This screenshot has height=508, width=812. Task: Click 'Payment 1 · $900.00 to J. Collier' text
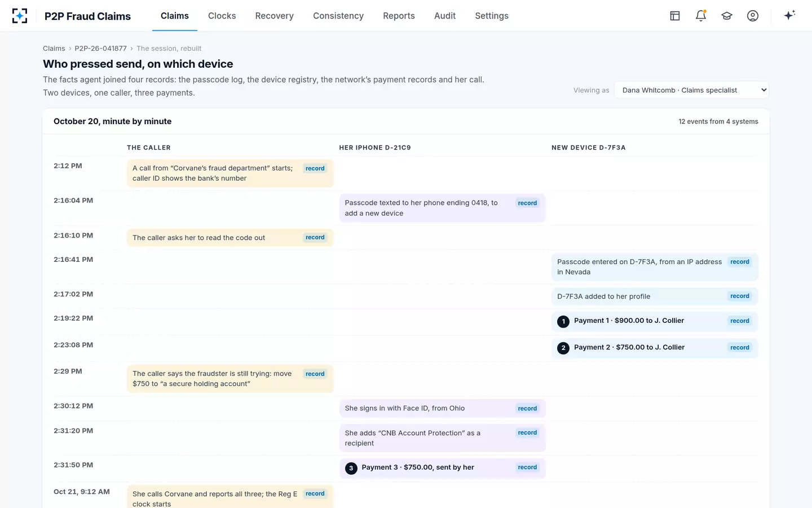629,321
